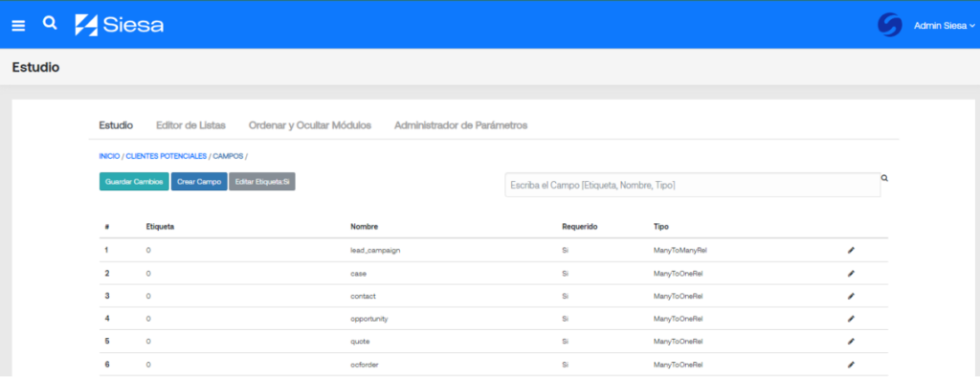Click the Admin Siesa avatar icon
This screenshot has width=980, height=378.
point(889,26)
